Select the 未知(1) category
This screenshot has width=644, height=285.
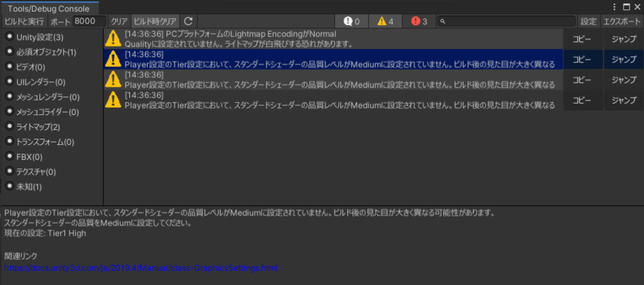coord(24,187)
